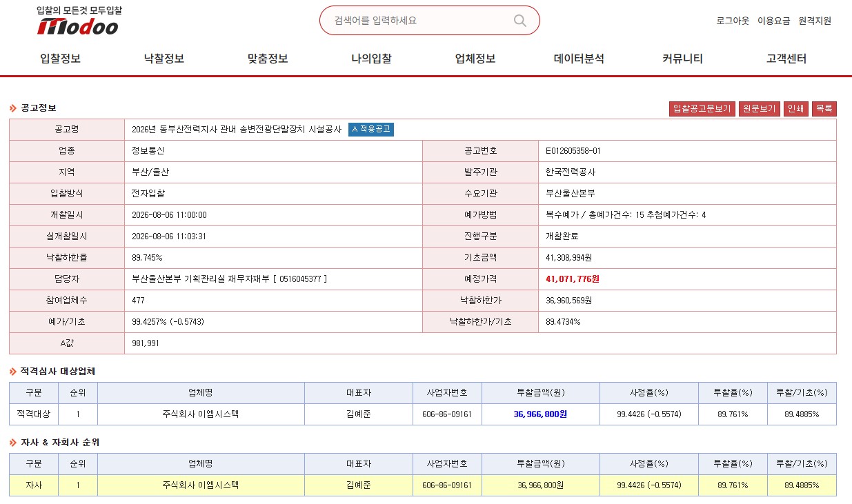Image resolution: width=852 pixels, height=504 pixels.
Task: Open the 고객센터 menu
Action: (x=786, y=59)
